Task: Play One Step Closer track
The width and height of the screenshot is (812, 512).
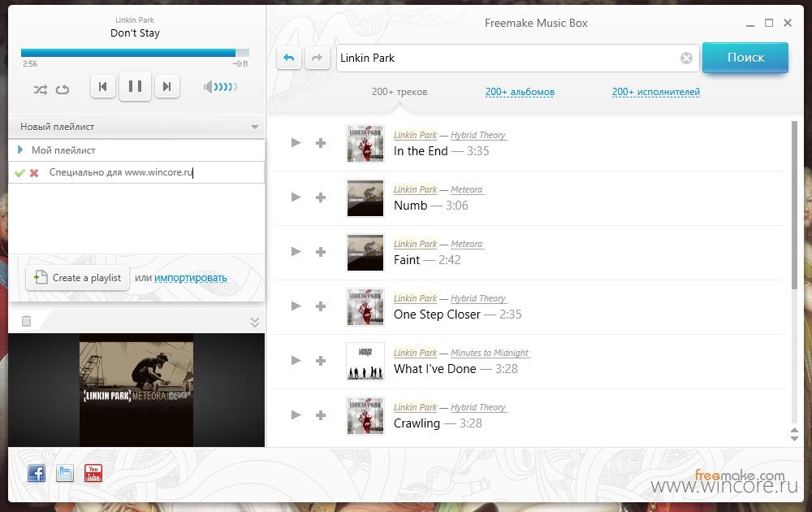Action: pyautogui.click(x=296, y=306)
